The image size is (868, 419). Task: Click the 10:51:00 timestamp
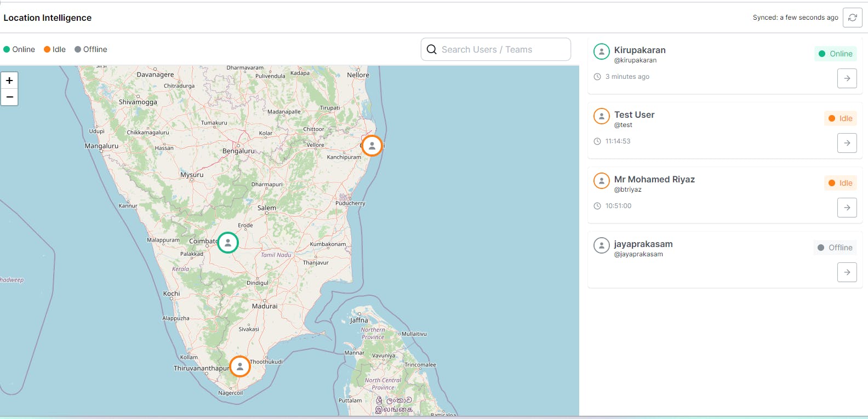pos(618,206)
